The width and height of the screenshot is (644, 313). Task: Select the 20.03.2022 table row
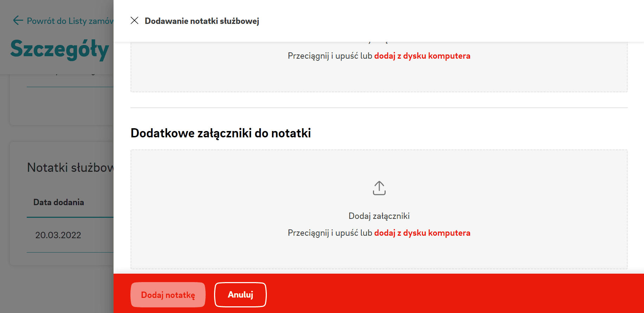(x=58, y=235)
